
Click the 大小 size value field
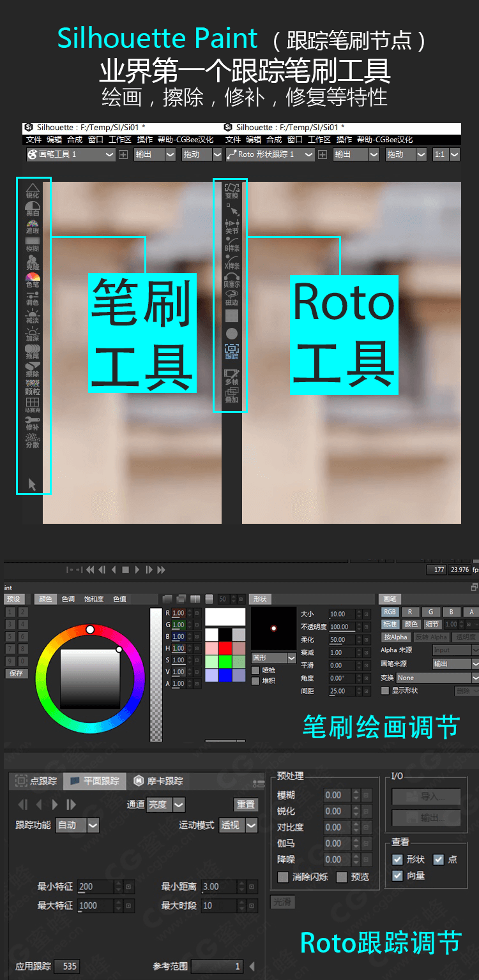[342, 614]
